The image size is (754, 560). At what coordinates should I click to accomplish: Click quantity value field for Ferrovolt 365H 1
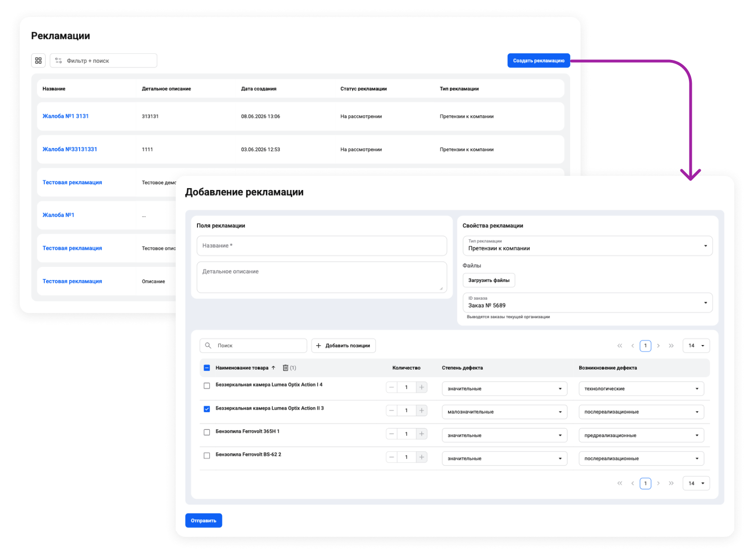[406, 434]
